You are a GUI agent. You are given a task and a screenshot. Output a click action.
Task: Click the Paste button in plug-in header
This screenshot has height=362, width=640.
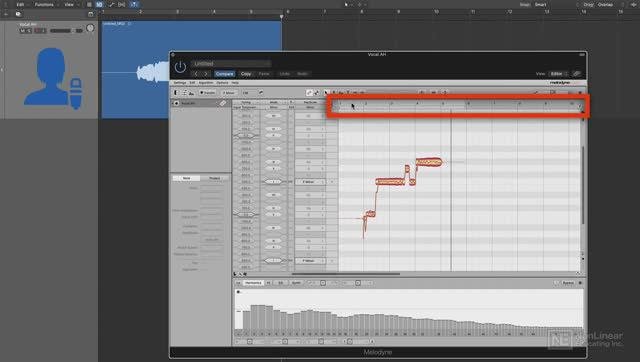pos(264,74)
